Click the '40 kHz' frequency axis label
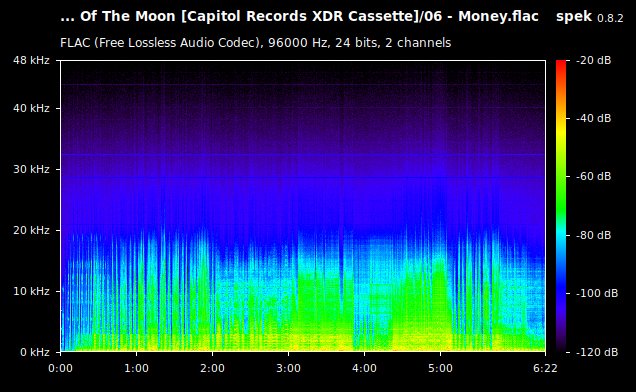The image size is (636, 392). 31,108
